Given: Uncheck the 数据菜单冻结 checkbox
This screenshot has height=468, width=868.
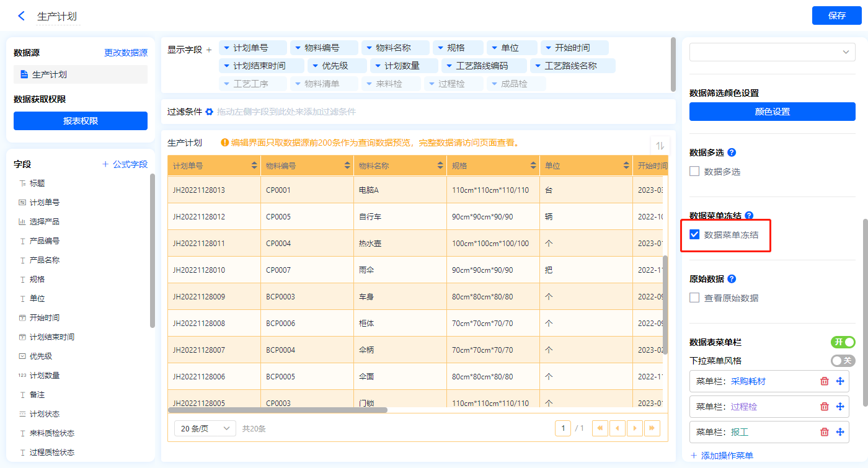Looking at the screenshot, I should point(694,235).
